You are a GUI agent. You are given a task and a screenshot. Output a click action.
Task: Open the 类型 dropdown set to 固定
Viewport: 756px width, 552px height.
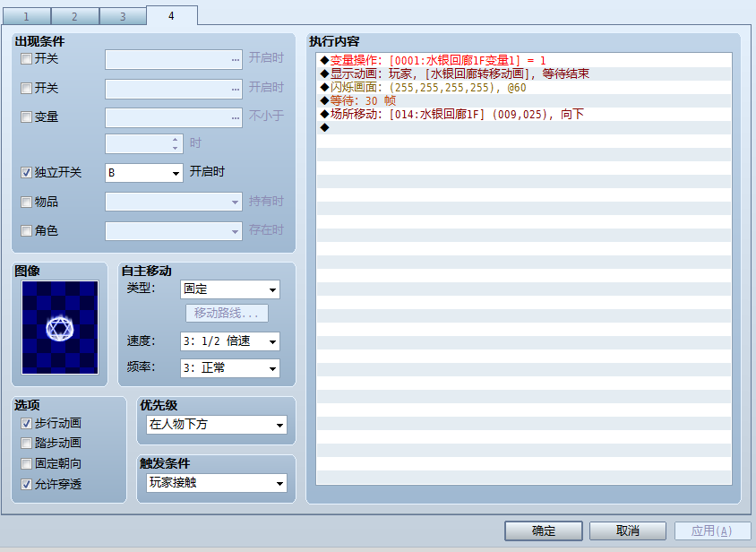click(230, 289)
